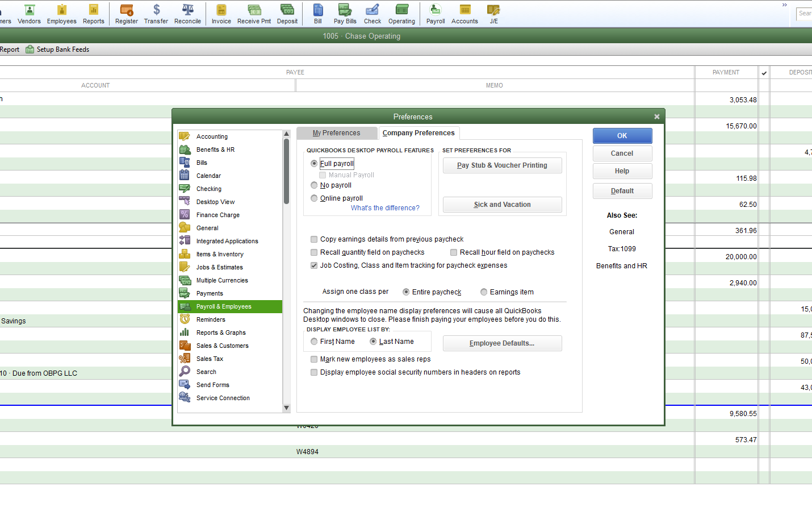
Task: Display employee list by First Name
Action: tap(314, 342)
